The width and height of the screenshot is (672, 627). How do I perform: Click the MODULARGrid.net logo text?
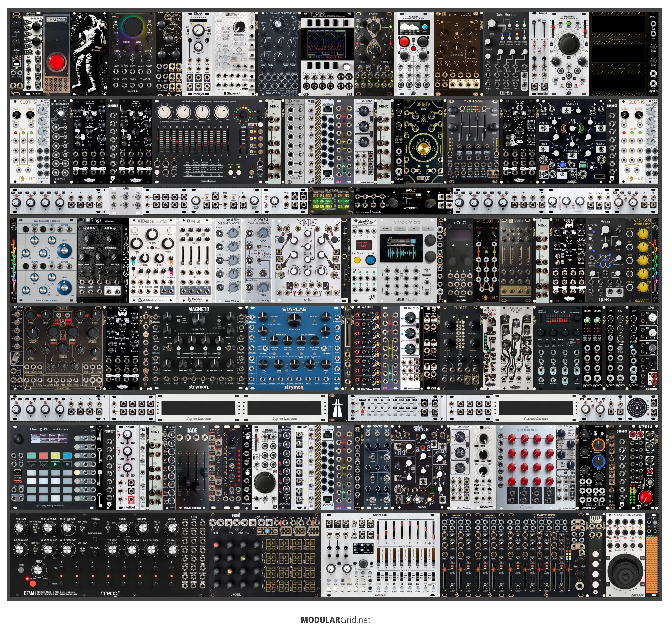tap(336, 620)
